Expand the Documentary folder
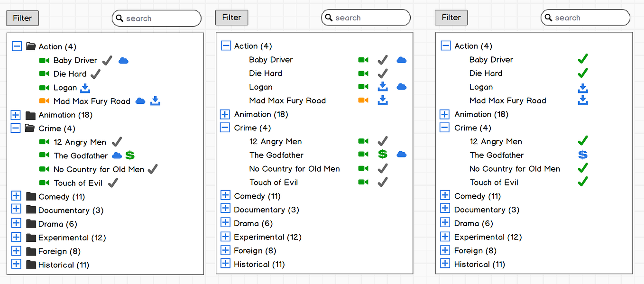 point(16,210)
